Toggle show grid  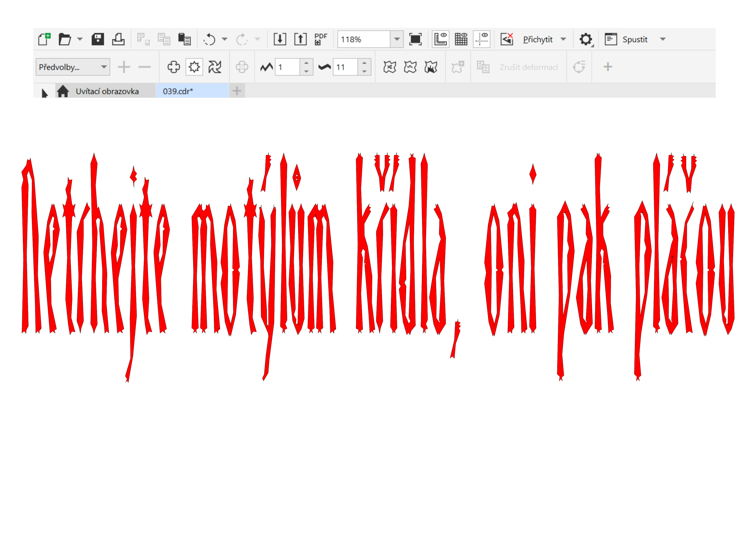click(461, 39)
